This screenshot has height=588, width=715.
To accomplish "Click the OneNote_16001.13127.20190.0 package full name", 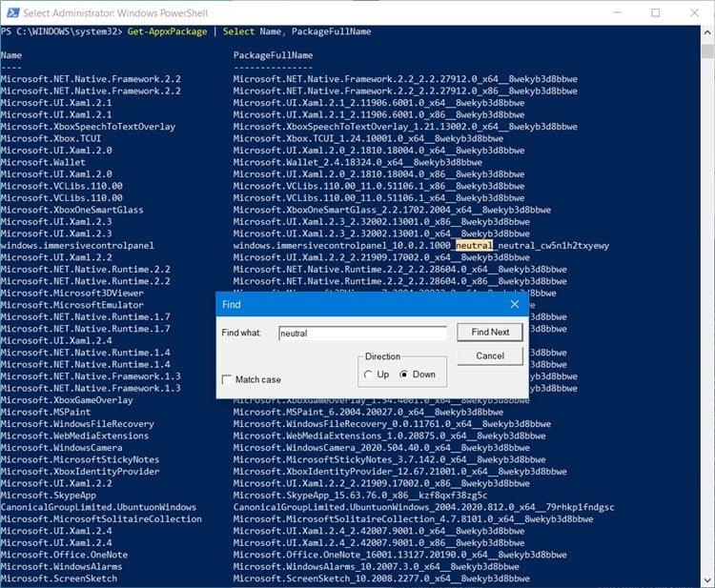I will tap(399, 555).
